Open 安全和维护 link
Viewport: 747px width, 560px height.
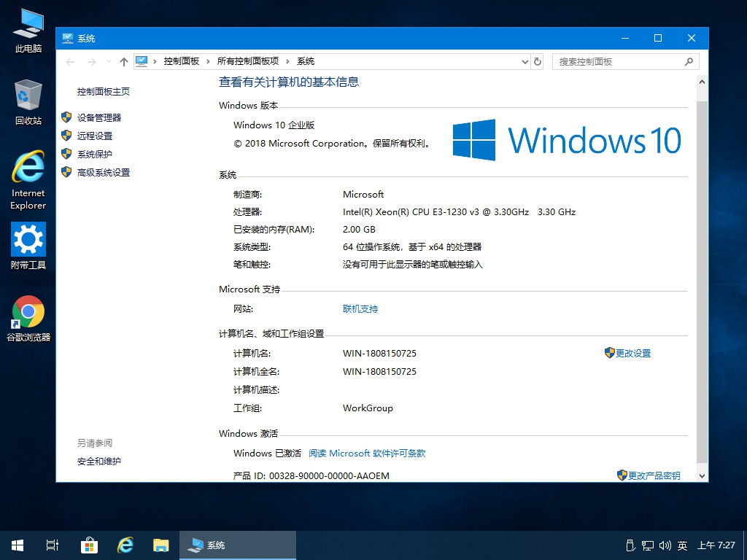(x=99, y=461)
